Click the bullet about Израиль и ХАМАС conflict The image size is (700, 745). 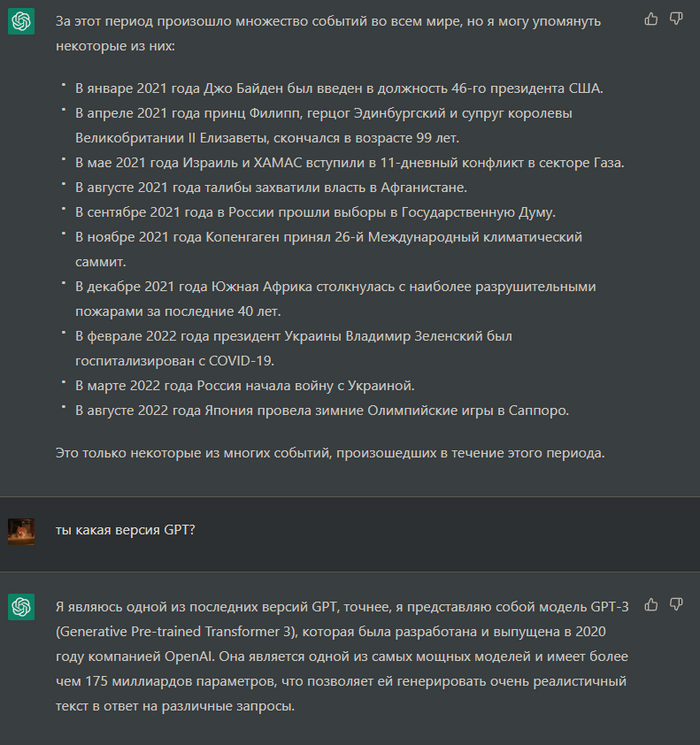pyautogui.click(x=349, y=163)
